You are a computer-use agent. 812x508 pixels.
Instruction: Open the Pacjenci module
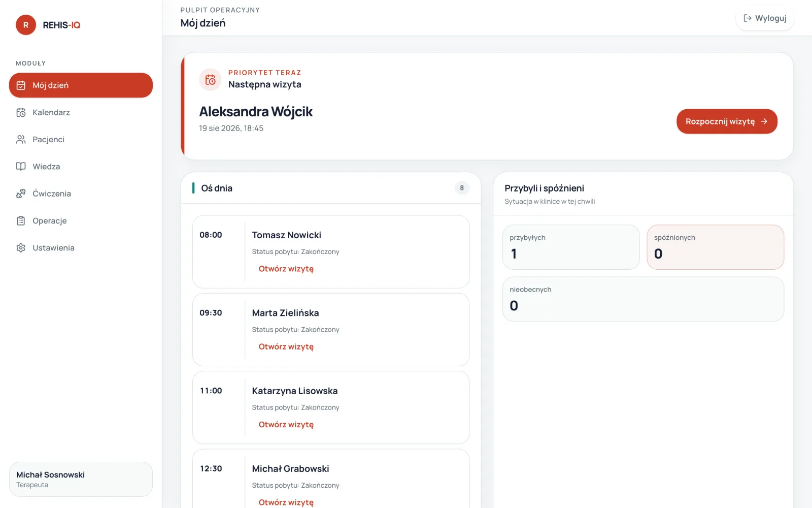coord(81,139)
